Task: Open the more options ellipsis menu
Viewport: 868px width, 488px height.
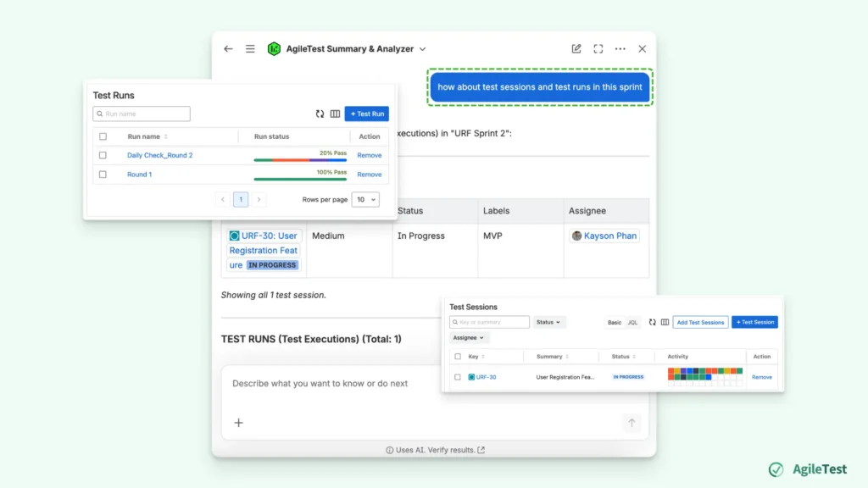Action: [620, 48]
